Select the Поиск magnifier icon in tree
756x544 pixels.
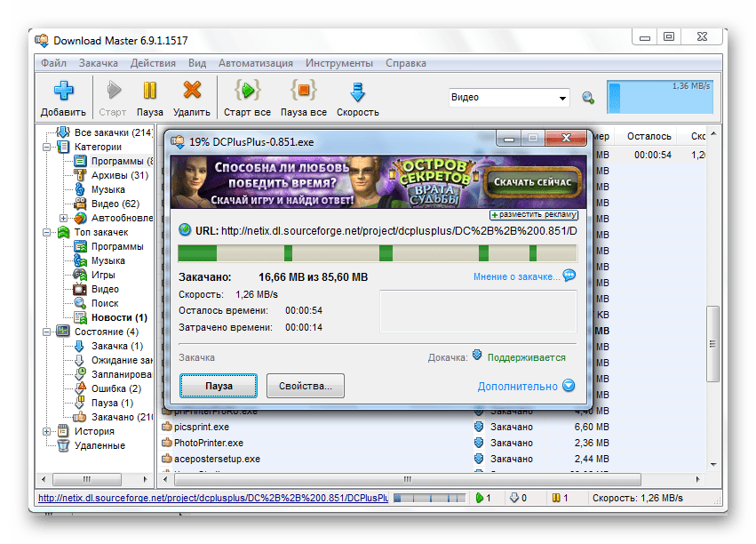pos(80,303)
